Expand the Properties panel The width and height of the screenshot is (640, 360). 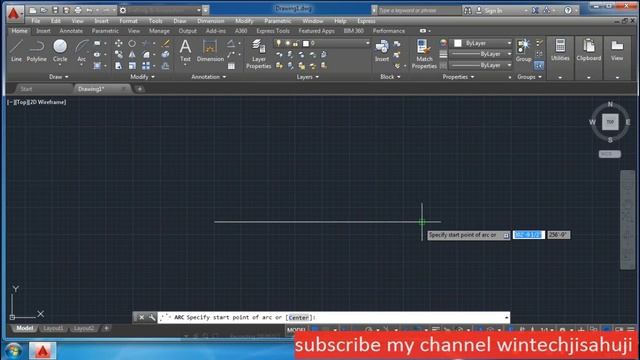pyautogui.click(x=458, y=77)
